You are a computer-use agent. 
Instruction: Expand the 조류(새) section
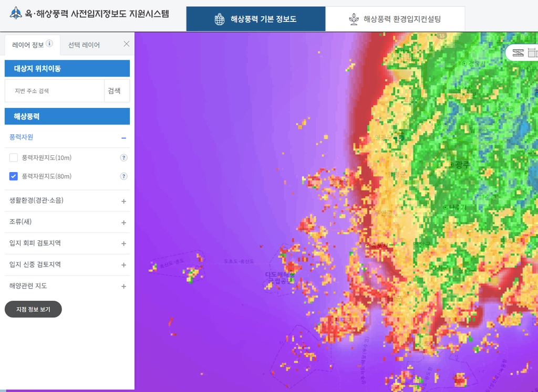124,223
